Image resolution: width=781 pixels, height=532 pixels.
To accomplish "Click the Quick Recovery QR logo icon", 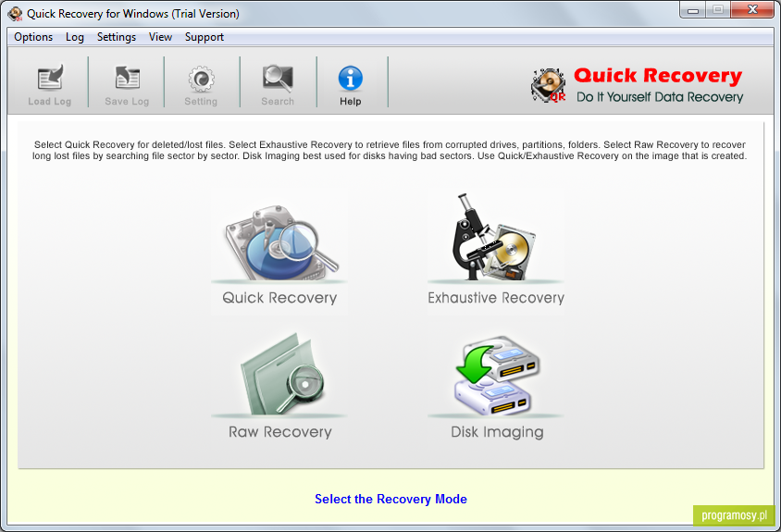I will tap(549, 85).
